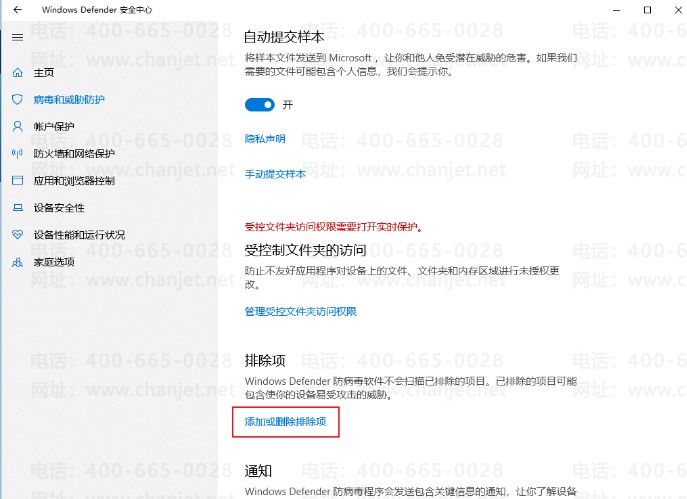Open the hamburger navigation menu
This screenshot has width=687, height=499.
point(18,37)
